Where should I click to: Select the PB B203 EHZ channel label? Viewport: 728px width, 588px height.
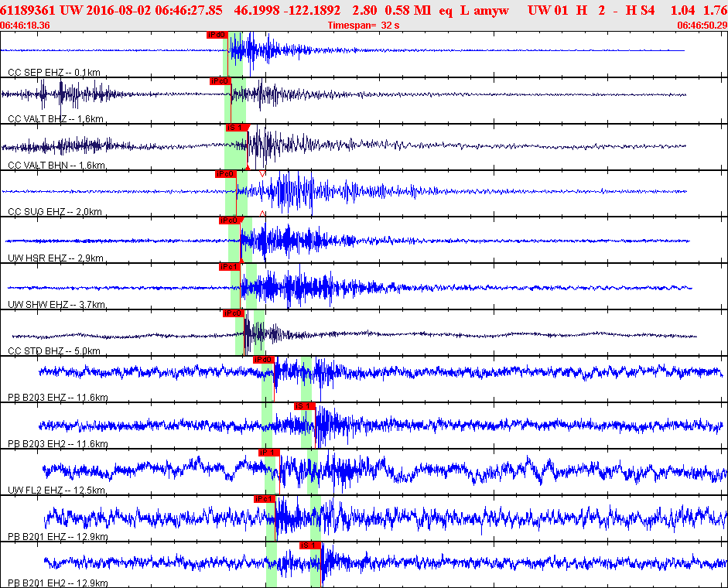pyautogui.click(x=57, y=398)
